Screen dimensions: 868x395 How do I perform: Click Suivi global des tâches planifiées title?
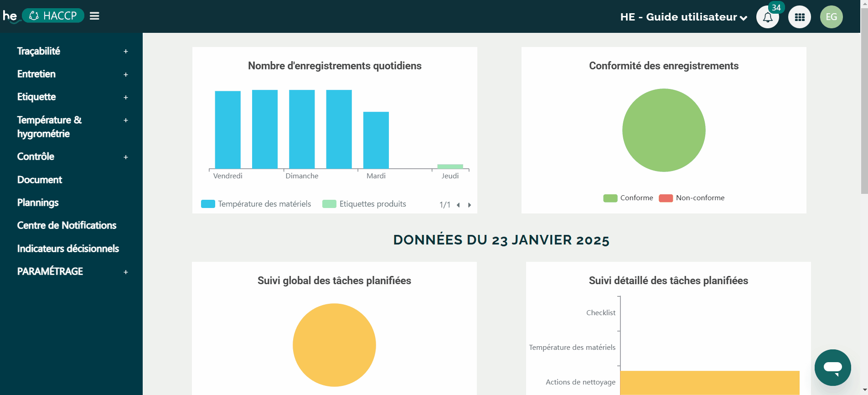click(x=334, y=281)
